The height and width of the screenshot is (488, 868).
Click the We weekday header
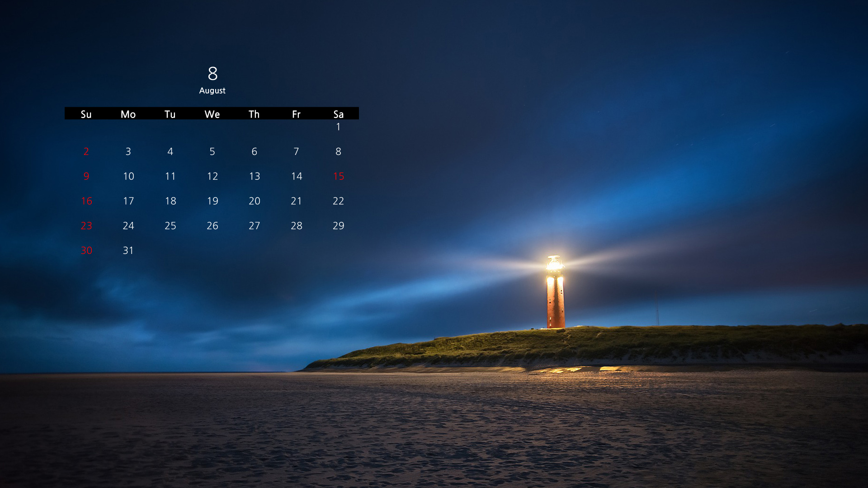pos(212,114)
